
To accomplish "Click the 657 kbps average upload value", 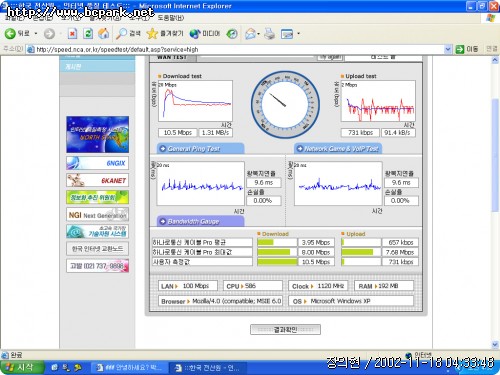I will coord(400,242).
